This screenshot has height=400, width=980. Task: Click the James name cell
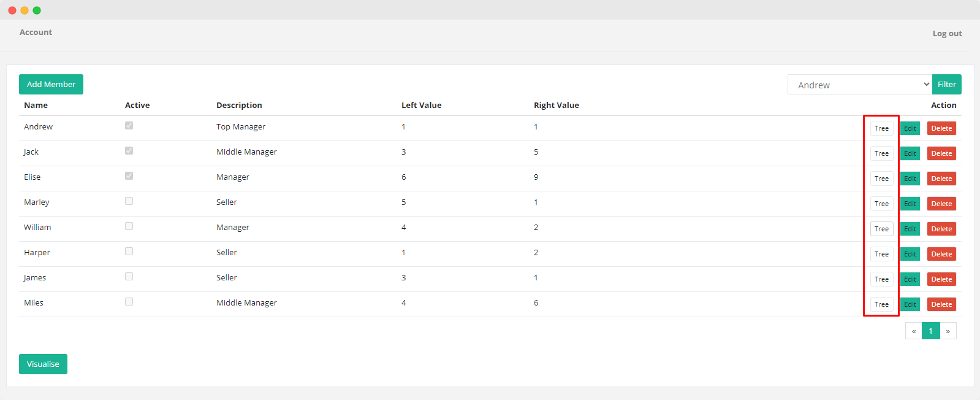point(35,278)
